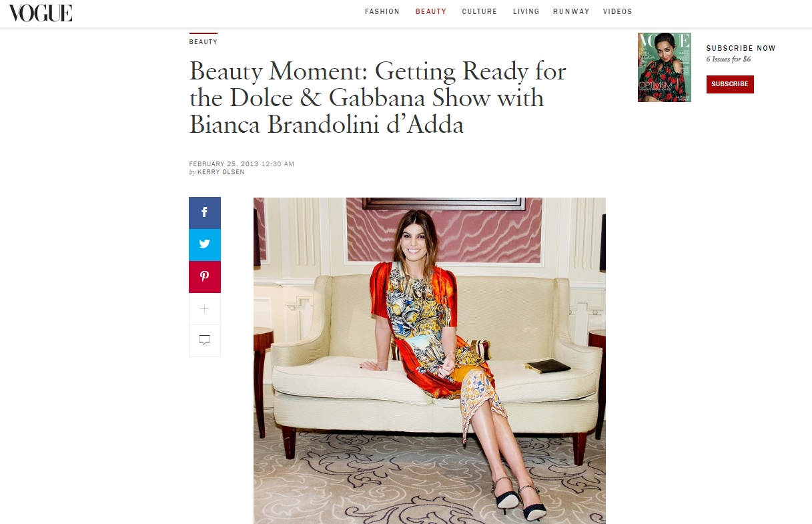The height and width of the screenshot is (524, 812).
Task: Open the Runway section
Action: coord(571,12)
